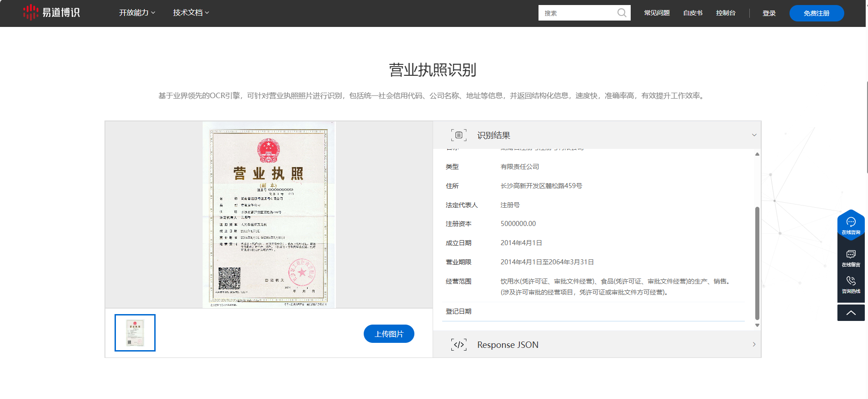Click the back-to-top arrow icon
Image resolution: width=868 pixels, height=399 pixels.
[851, 313]
